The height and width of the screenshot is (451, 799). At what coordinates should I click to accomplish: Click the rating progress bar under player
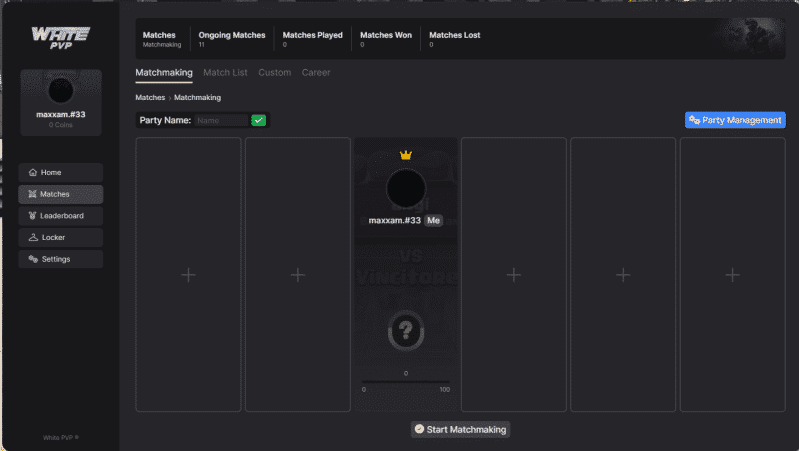[406, 382]
